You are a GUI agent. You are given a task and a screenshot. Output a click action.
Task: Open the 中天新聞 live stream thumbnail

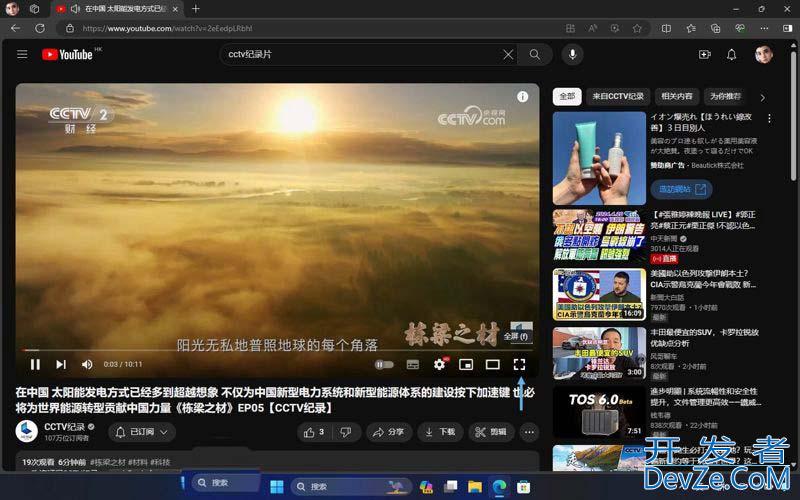pyautogui.click(x=599, y=235)
